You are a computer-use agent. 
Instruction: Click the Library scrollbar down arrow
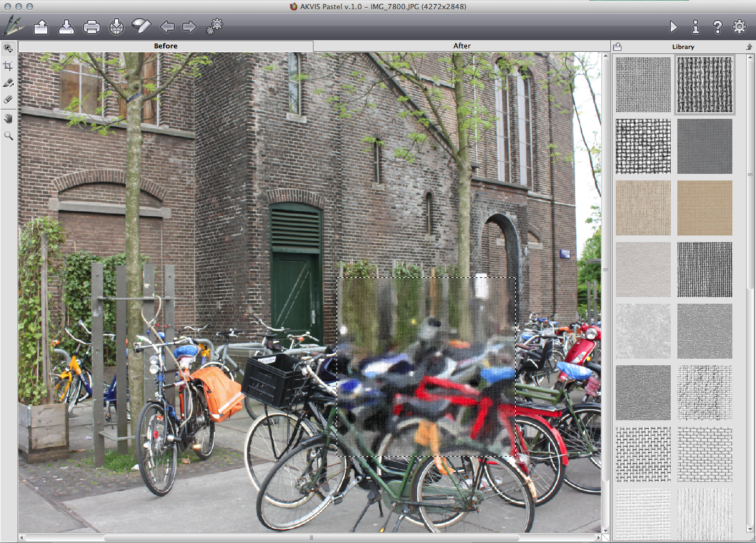750,529
